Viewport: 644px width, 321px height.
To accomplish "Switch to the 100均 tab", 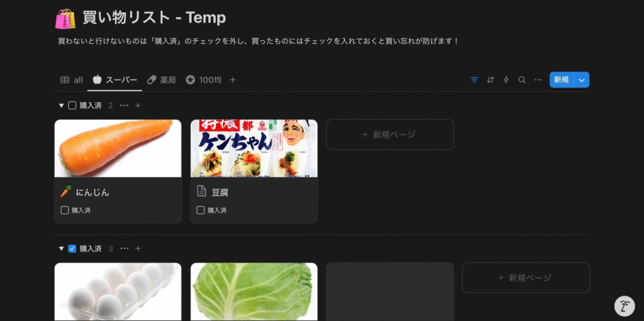I will [204, 80].
